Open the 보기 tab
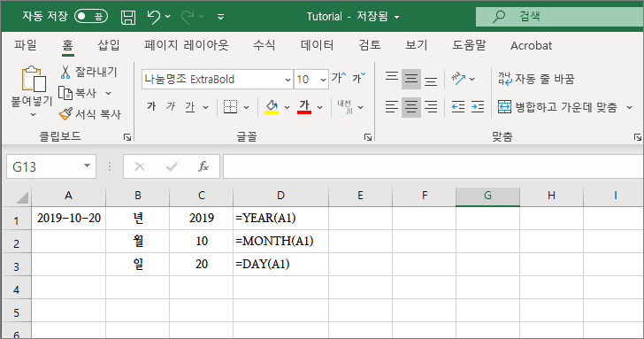 coord(417,45)
